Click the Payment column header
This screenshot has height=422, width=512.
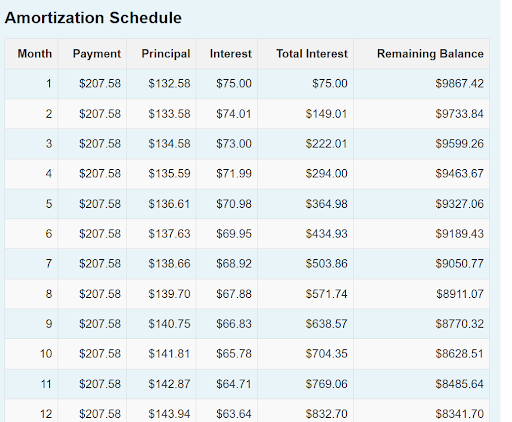[97, 54]
